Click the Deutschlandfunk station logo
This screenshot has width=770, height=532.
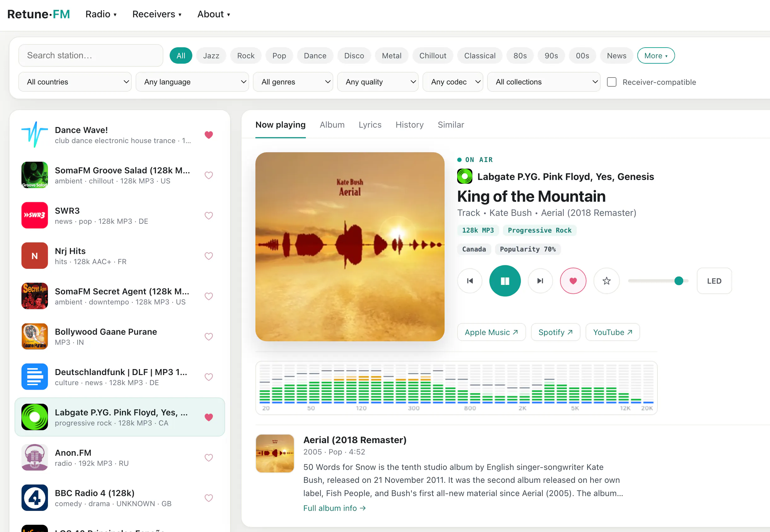coord(35,377)
